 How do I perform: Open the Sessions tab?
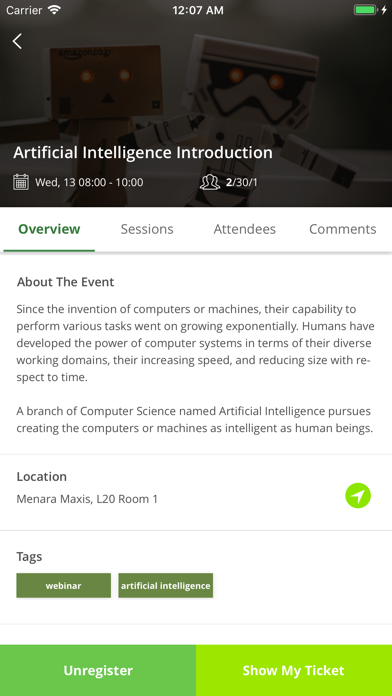point(147,229)
